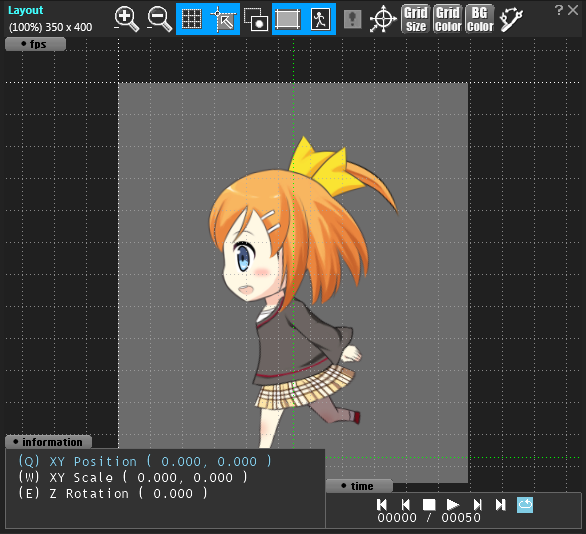Image resolution: width=586 pixels, height=534 pixels.
Task: Click the (100%) 350 x 400 size text
Action: [50, 27]
